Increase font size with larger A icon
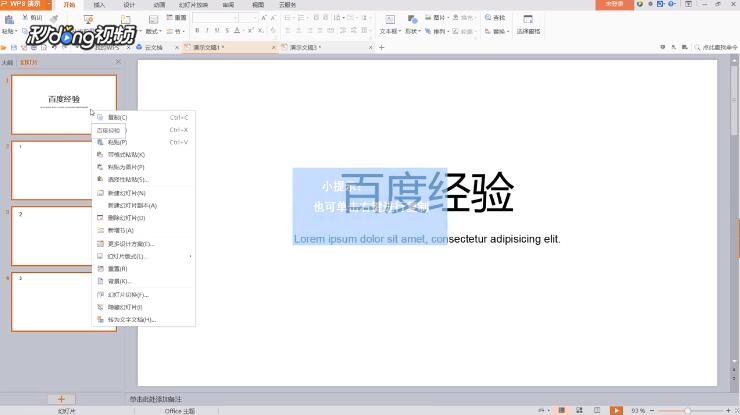The width and height of the screenshot is (740, 415). (263, 17)
